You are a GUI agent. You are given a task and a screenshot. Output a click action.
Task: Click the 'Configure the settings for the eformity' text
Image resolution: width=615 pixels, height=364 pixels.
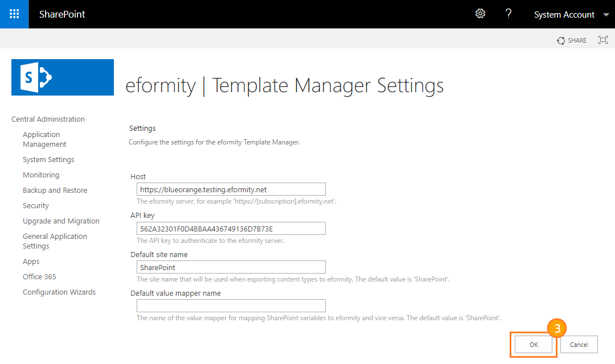214,142
